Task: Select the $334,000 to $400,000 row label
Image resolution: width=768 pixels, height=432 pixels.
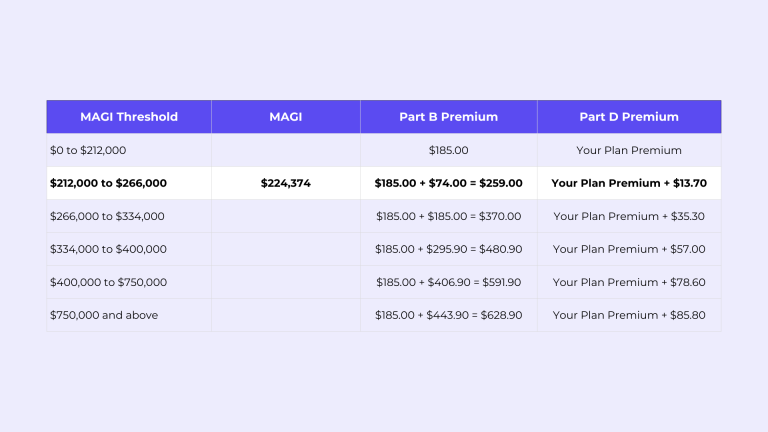Action: (x=129, y=249)
